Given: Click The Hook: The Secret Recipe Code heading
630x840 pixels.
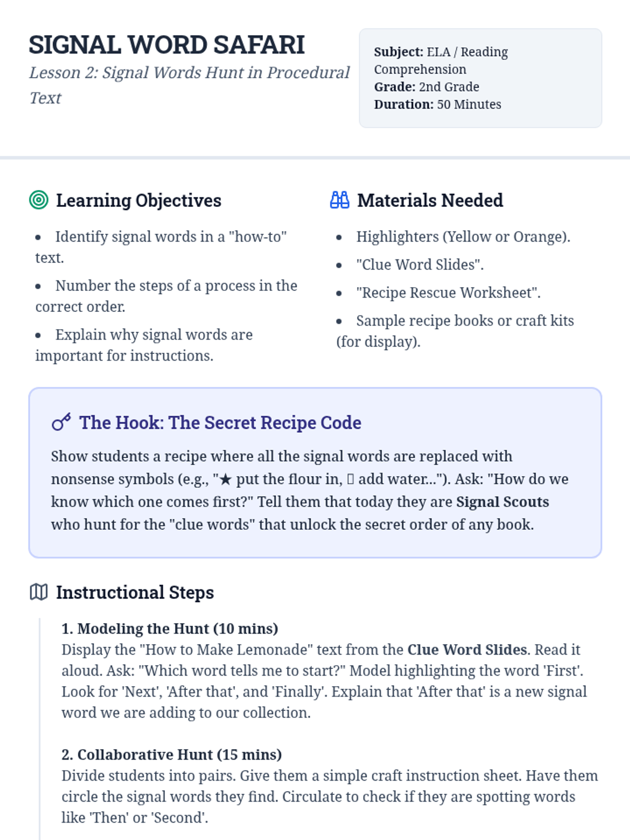Looking at the screenshot, I should [220, 423].
